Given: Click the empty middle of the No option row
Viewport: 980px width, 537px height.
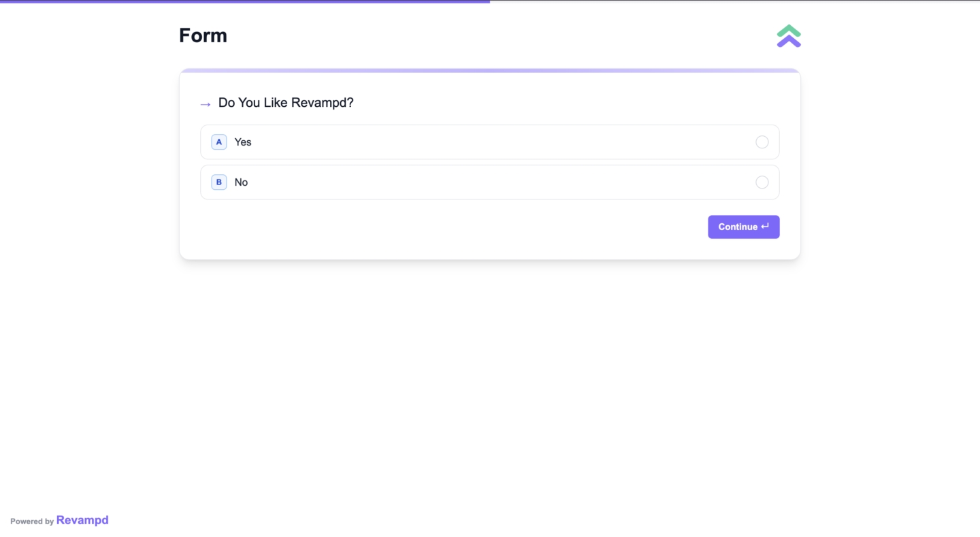Looking at the screenshot, I should (x=490, y=182).
